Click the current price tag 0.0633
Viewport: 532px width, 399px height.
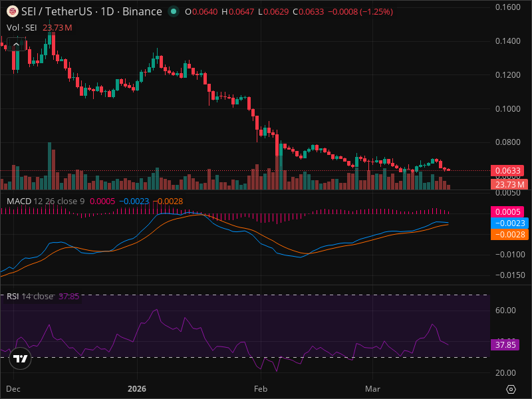(x=507, y=170)
